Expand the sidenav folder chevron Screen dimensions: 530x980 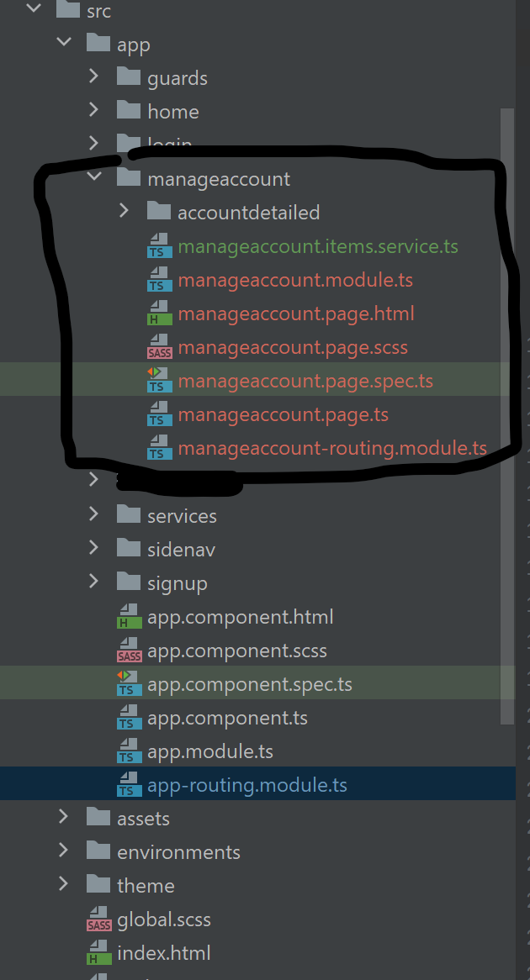coord(94,547)
